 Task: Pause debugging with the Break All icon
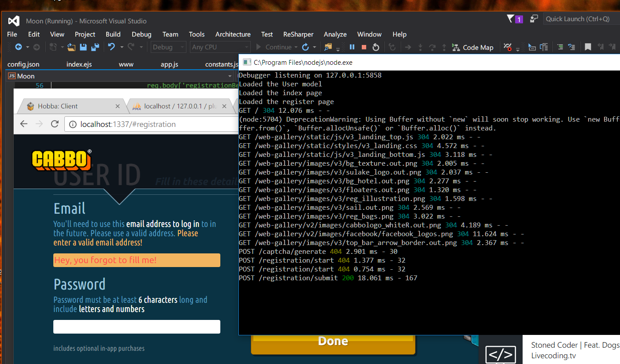352,47
